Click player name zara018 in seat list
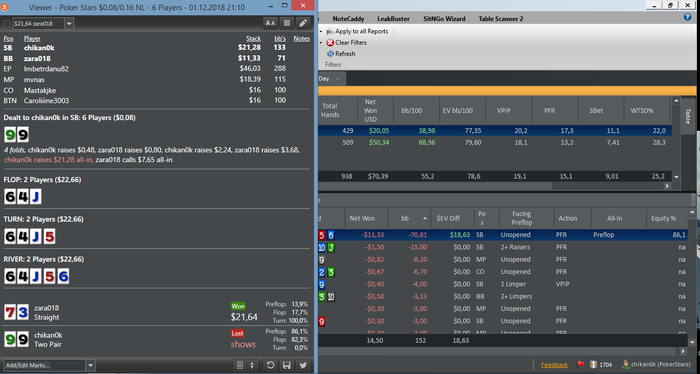Screen dimensions: 700x374 tap(37, 58)
